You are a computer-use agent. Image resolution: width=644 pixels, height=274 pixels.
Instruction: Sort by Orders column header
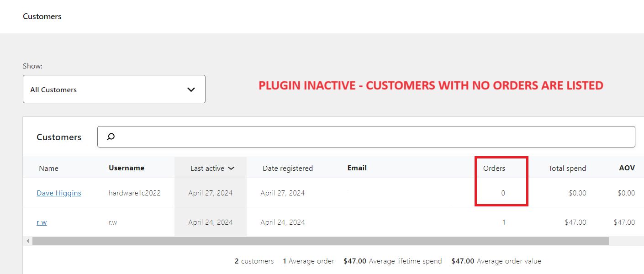(x=494, y=168)
